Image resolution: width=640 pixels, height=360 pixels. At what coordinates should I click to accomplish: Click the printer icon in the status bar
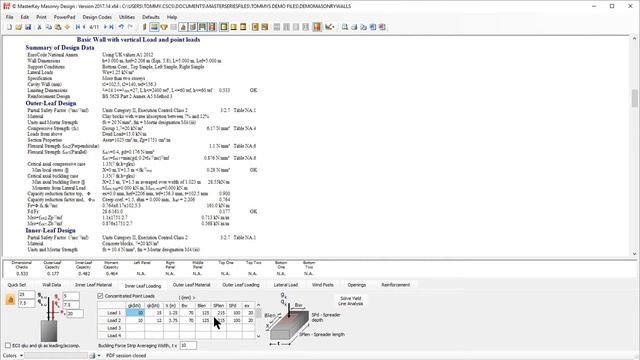pyautogui.click(x=92, y=356)
